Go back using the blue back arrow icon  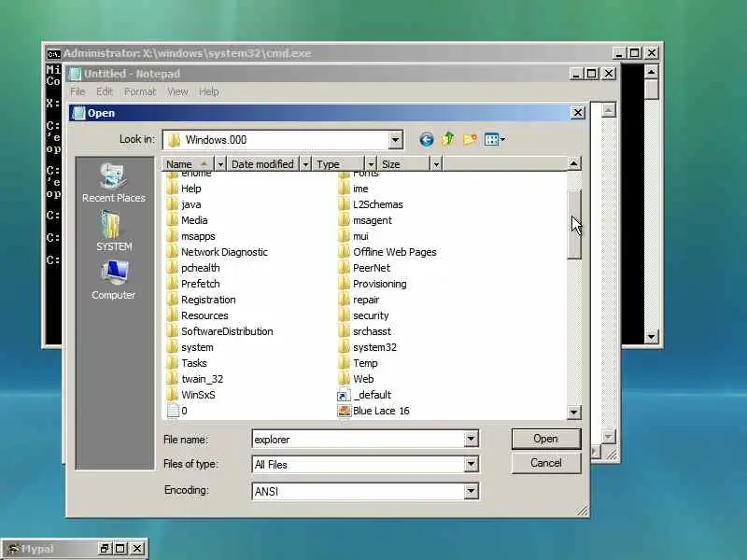[x=427, y=139]
